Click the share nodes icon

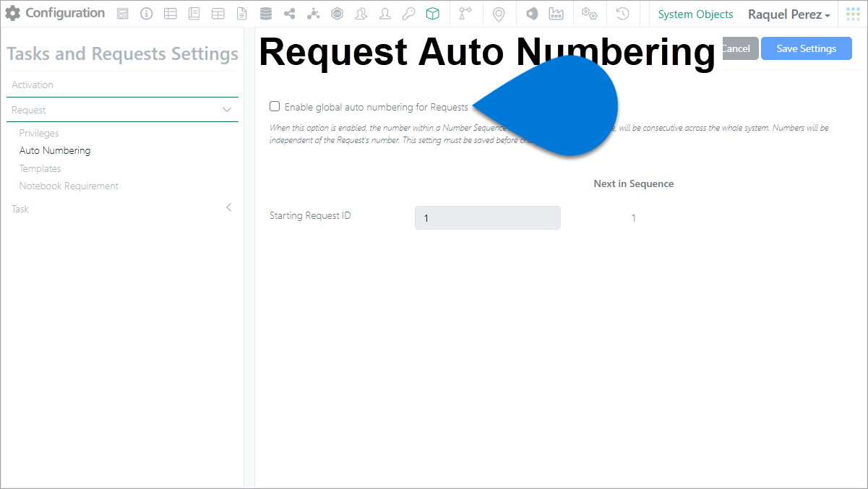(289, 14)
